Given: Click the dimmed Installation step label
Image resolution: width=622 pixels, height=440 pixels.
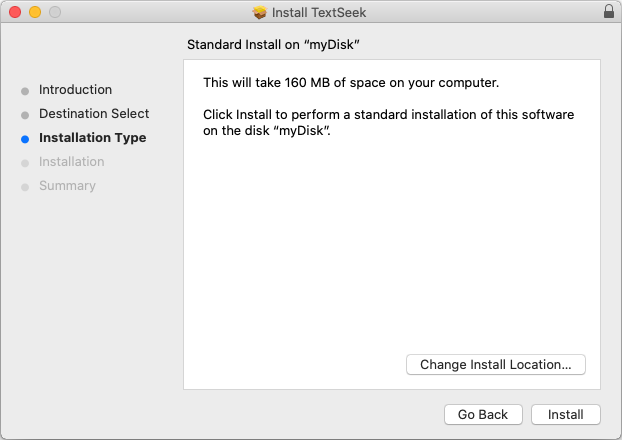Looking at the screenshot, I should point(71,162).
